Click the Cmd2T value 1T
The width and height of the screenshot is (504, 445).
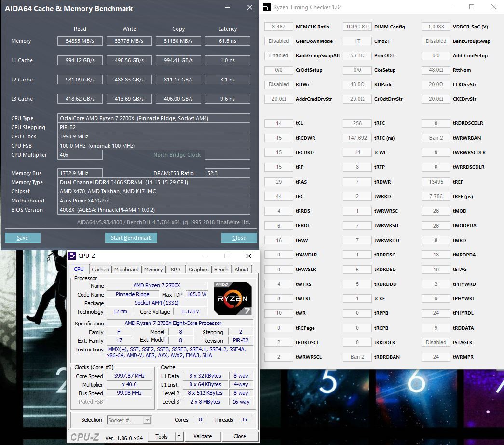tap(357, 41)
